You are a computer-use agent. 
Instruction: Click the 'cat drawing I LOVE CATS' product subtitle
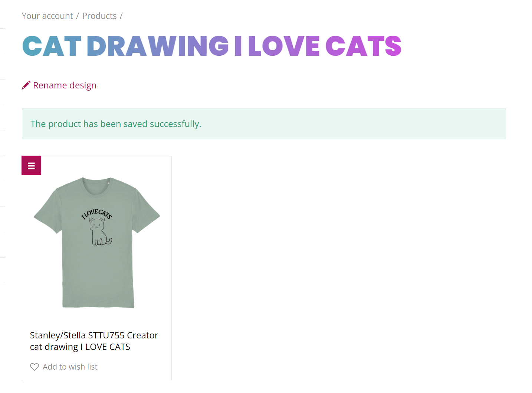(80, 347)
